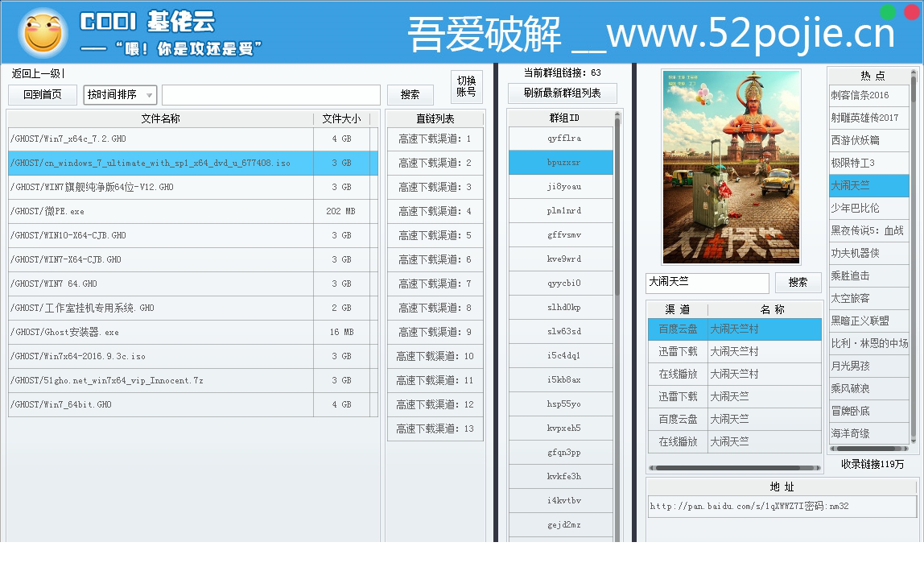
Task: Click the 回到首页 button
Action: pyautogui.click(x=43, y=94)
